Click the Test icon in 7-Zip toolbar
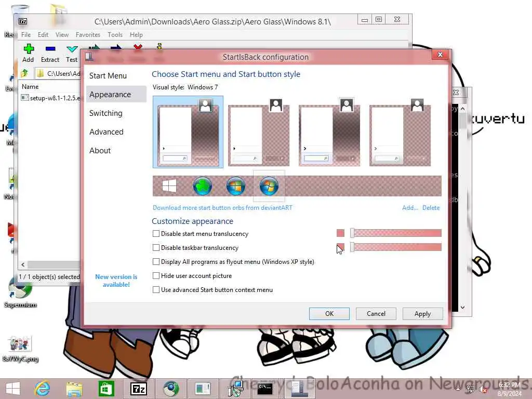Viewport: 532px width, 399px height. coord(72,49)
